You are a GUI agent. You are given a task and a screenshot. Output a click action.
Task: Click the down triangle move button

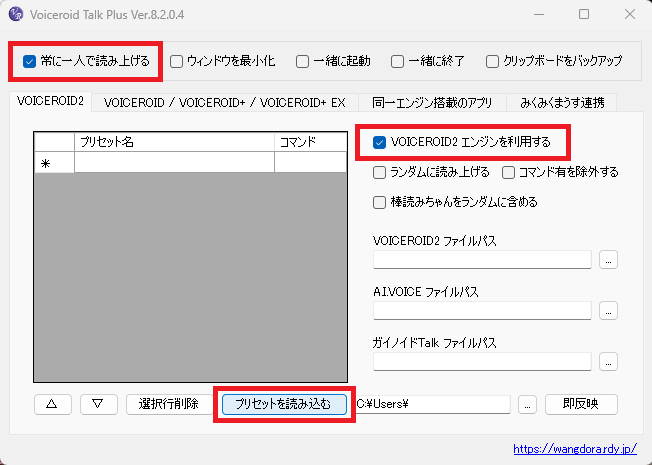pos(99,404)
